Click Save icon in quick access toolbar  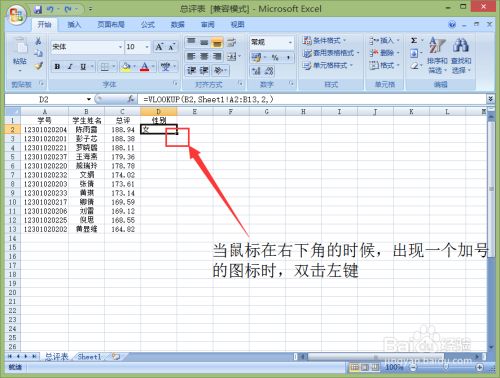[x=38, y=10]
